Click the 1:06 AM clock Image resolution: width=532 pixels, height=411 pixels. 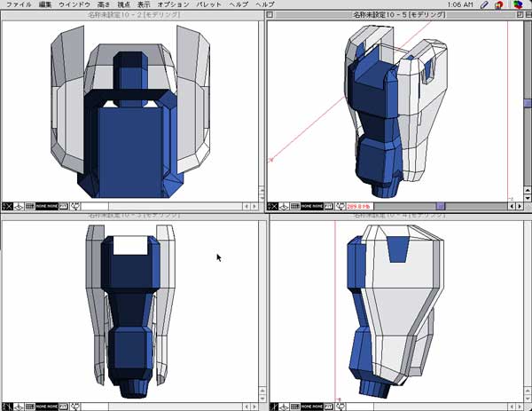tap(459, 4)
